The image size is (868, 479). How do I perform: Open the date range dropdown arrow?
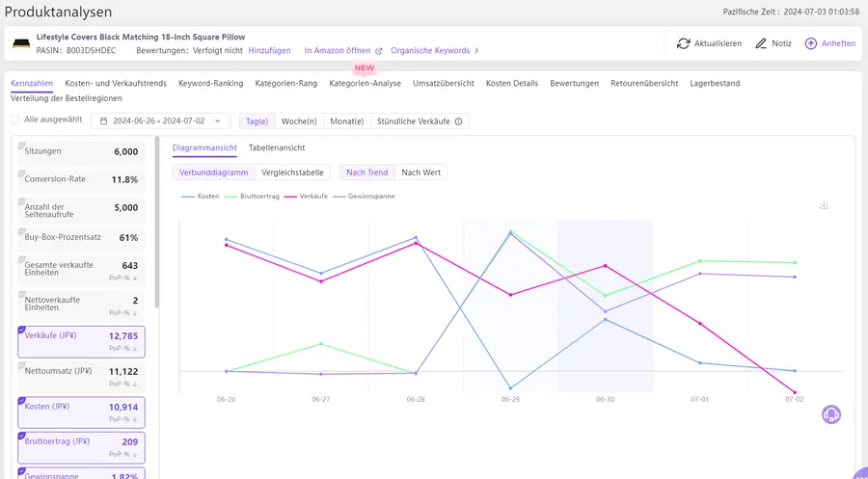pos(218,121)
